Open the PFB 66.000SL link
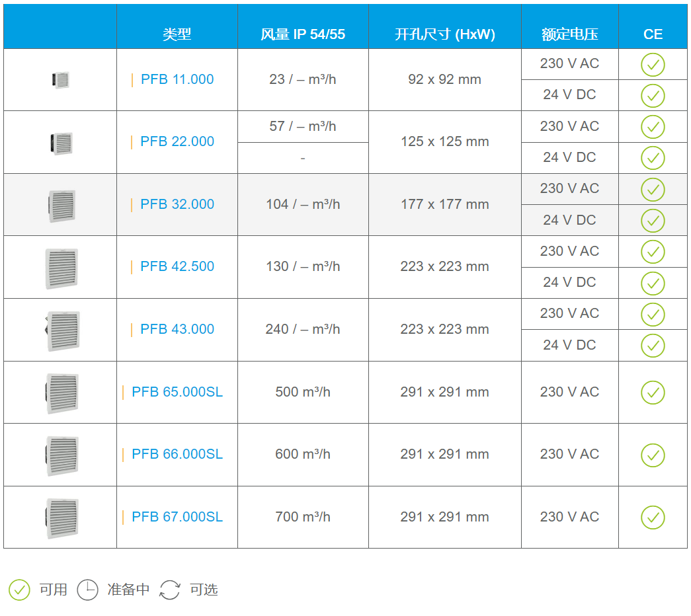Screen dimensions: 691x616 tap(177, 455)
